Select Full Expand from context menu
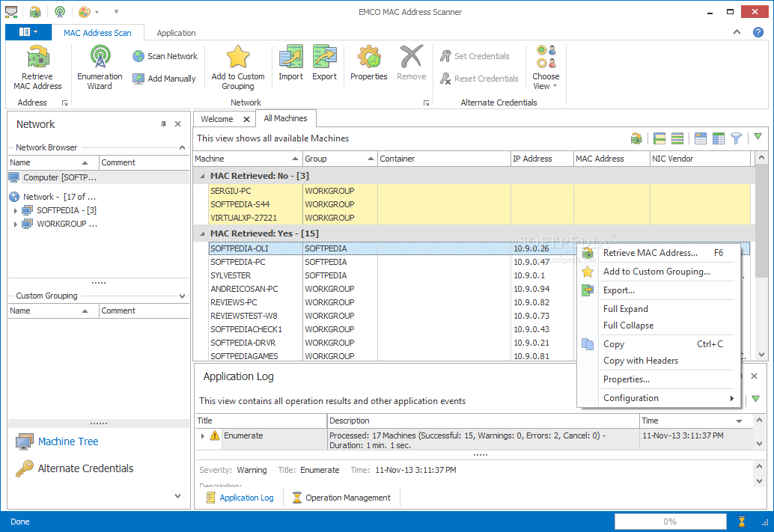This screenshot has height=532, width=774. point(659,309)
